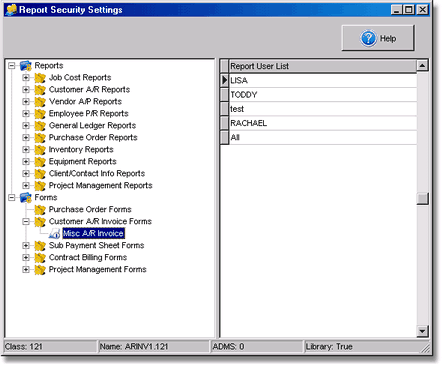This screenshot has width=443, height=366.
Task: Collapse the Forms root node
Action: [12, 198]
